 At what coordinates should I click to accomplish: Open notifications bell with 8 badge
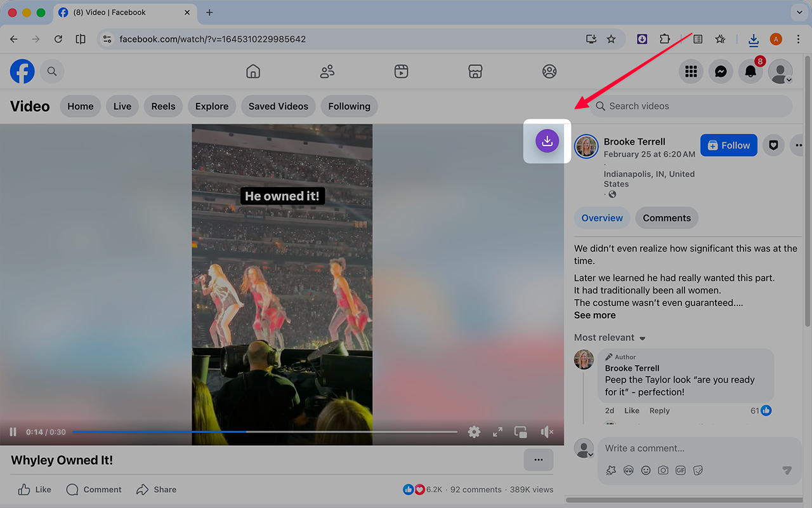tap(750, 72)
